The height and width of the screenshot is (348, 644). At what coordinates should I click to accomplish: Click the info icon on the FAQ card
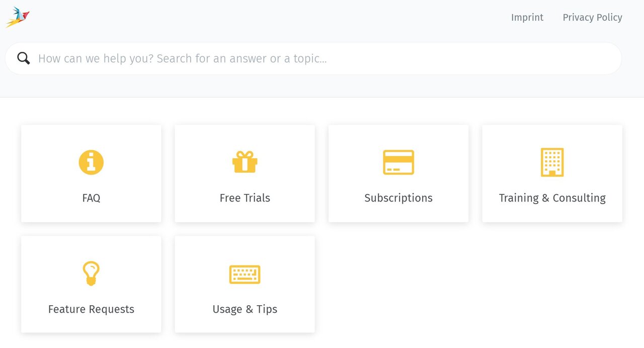coord(91,162)
